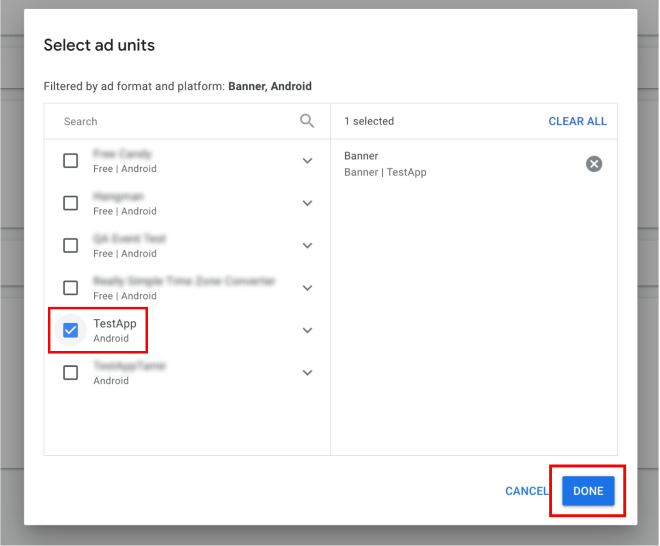
Task: Expand the Free Candy row chevron
Action: (x=308, y=161)
